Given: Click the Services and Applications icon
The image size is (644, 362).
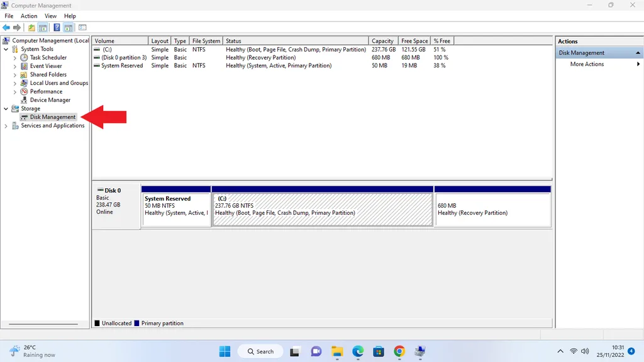Looking at the screenshot, I should coord(15,125).
